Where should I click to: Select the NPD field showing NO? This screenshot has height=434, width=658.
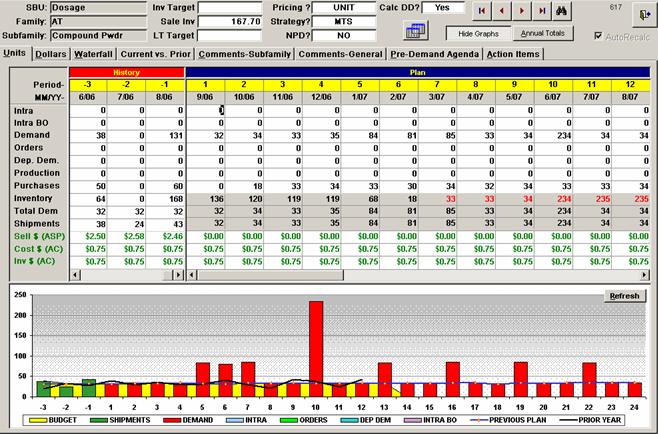pos(344,35)
